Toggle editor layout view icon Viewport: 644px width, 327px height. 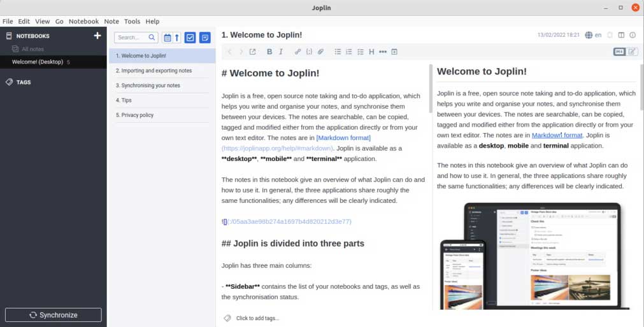620,35
